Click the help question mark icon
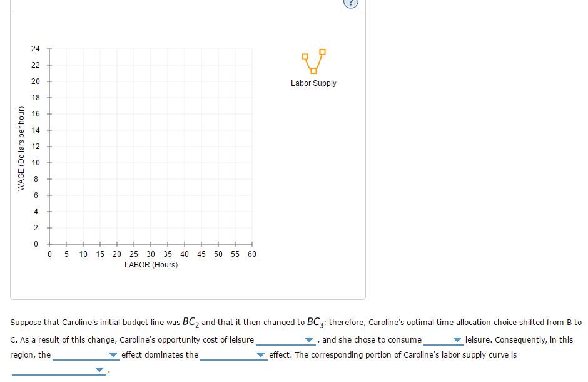 tap(352, 3)
